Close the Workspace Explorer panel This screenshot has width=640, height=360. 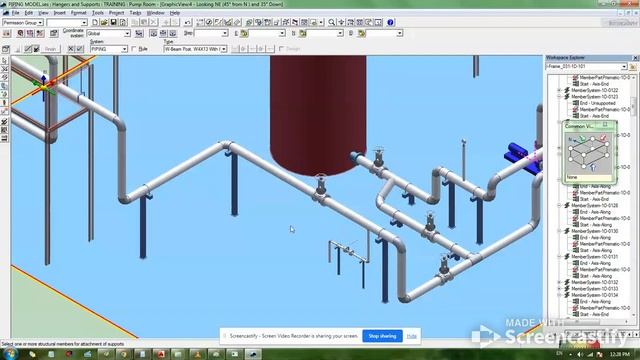[x=635, y=58]
